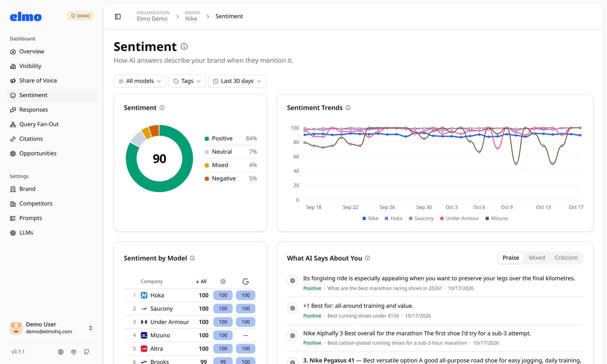Sort table by All column
Screen dimensions: 607x364
click(201, 281)
